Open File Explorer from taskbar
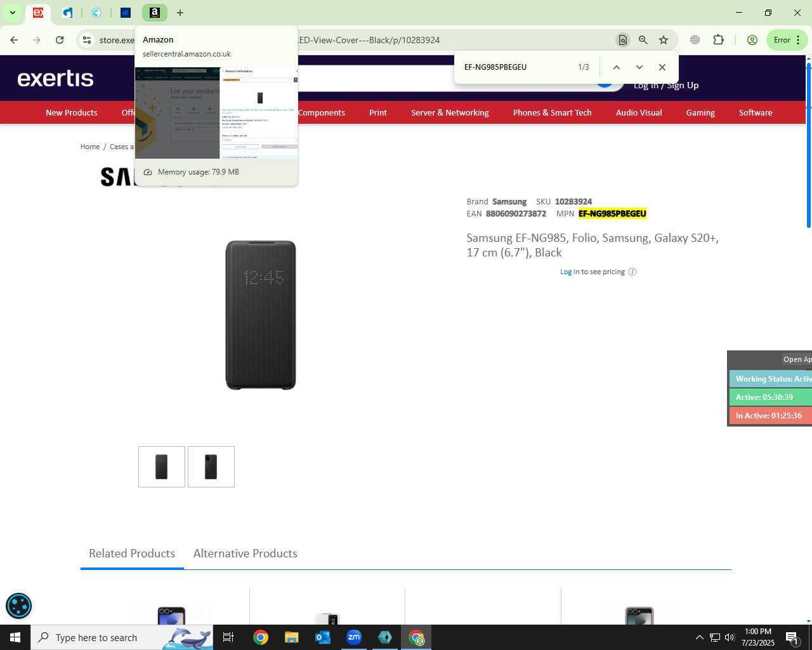 pyautogui.click(x=292, y=637)
